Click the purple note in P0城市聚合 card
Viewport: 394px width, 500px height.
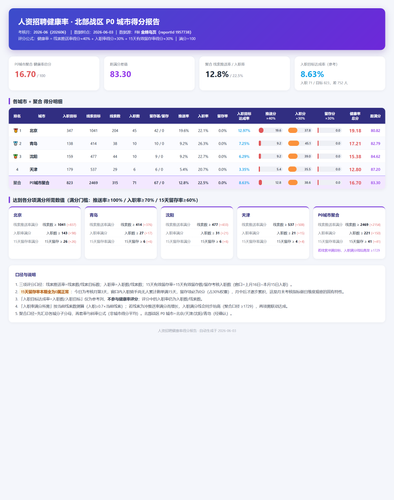pos(349,250)
